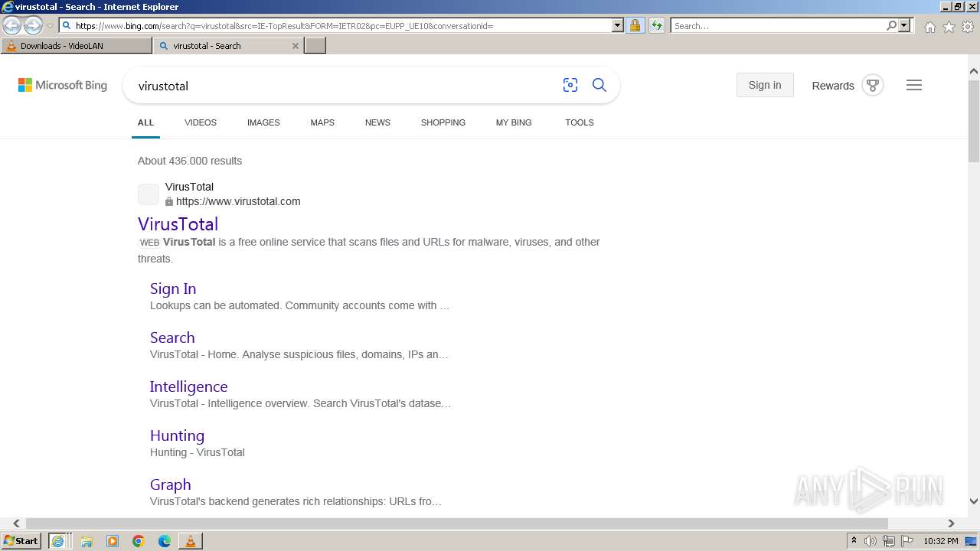Open the Intelligence sublink

pos(188,386)
